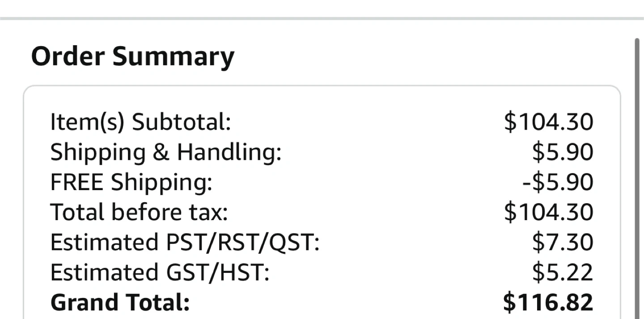The image size is (644, 319).
Task: Select the Total before tax label
Action: tap(139, 212)
